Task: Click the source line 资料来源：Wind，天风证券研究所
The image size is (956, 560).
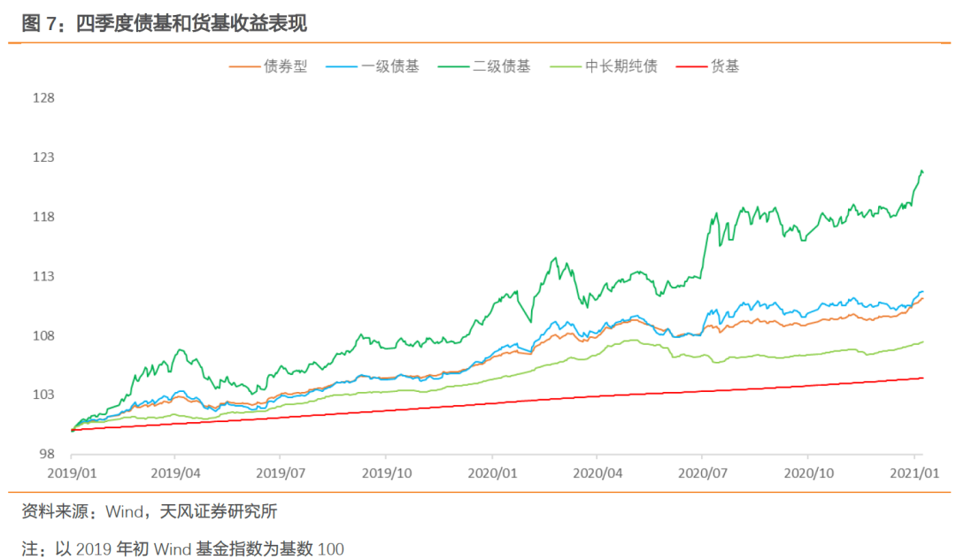Action: click(150, 511)
